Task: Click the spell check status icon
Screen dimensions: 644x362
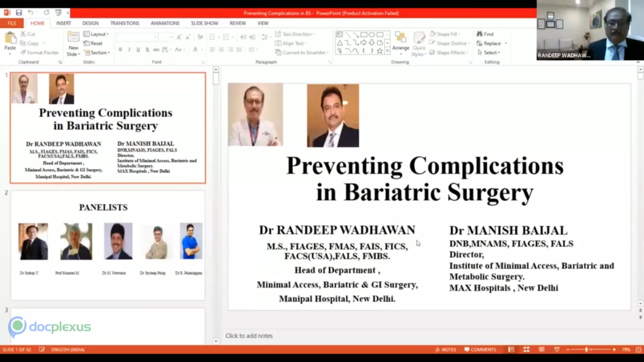Action: pos(42,349)
